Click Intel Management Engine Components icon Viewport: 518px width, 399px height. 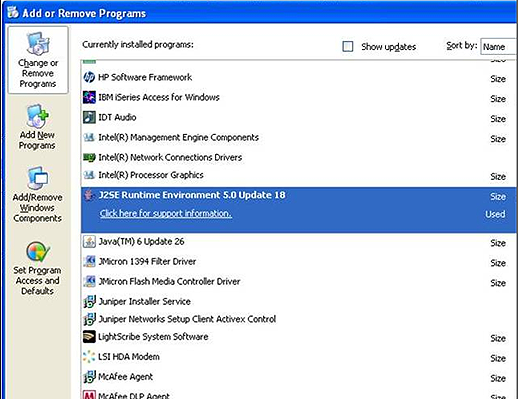(x=89, y=137)
